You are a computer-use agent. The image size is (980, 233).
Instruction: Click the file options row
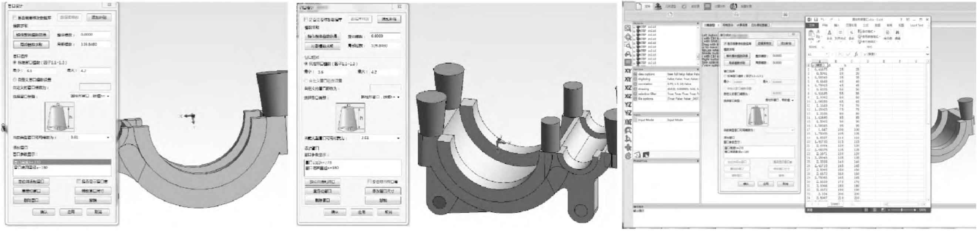click(x=666, y=99)
